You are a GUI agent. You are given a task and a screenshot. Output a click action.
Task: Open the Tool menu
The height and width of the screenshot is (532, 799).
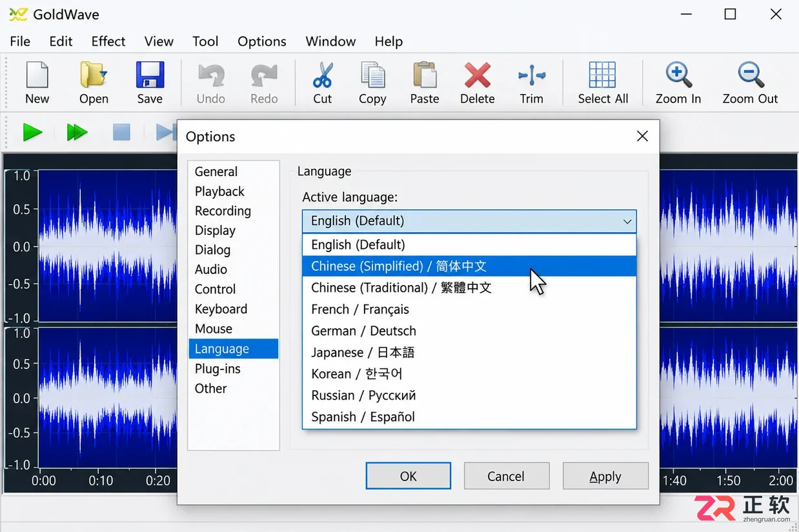click(x=205, y=41)
